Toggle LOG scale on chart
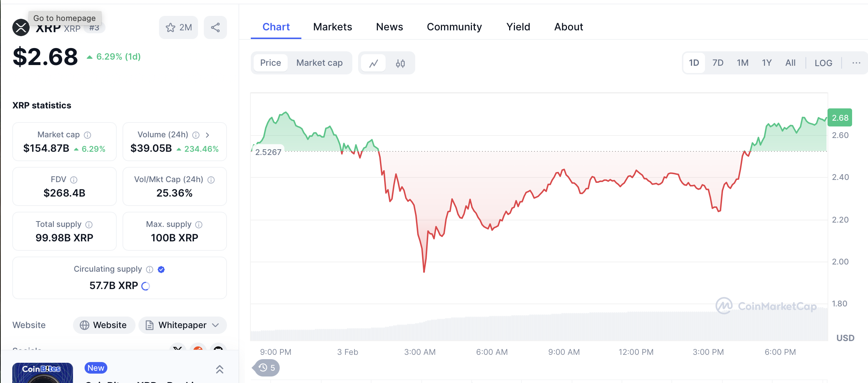This screenshot has width=868, height=383. point(823,63)
